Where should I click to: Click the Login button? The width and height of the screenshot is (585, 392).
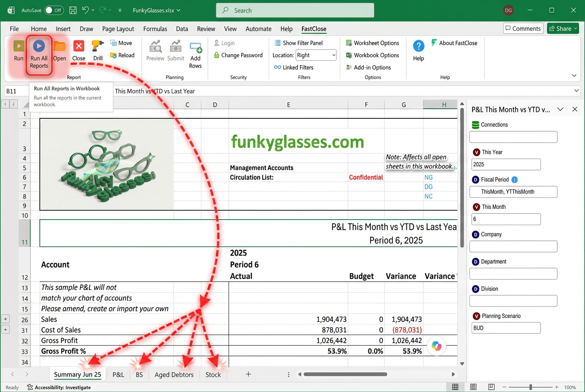(x=224, y=43)
